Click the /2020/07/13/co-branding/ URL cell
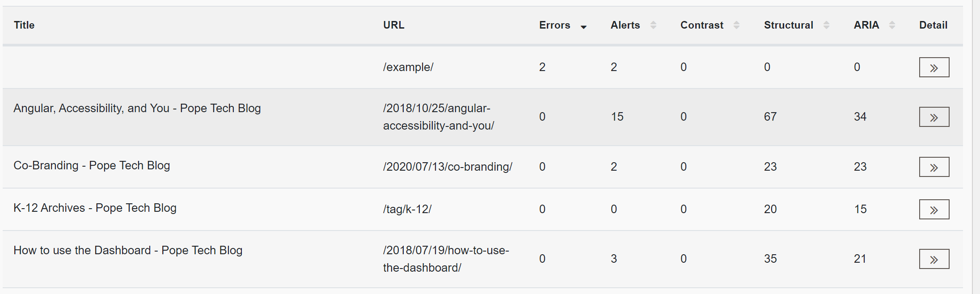The height and width of the screenshot is (294, 980). click(x=448, y=167)
